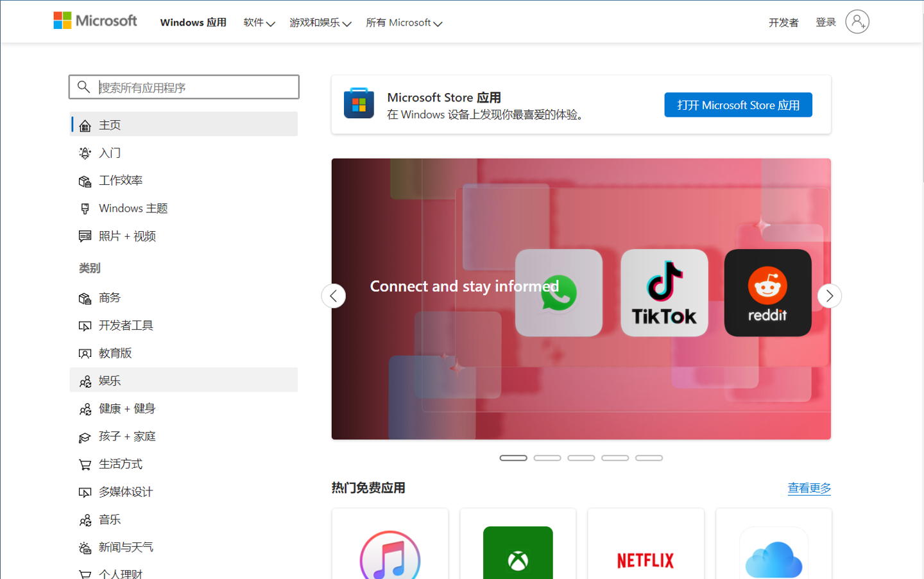This screenshot has width=924, height=579.
Task: Select 音乐 category
Action: pos(184,519)
